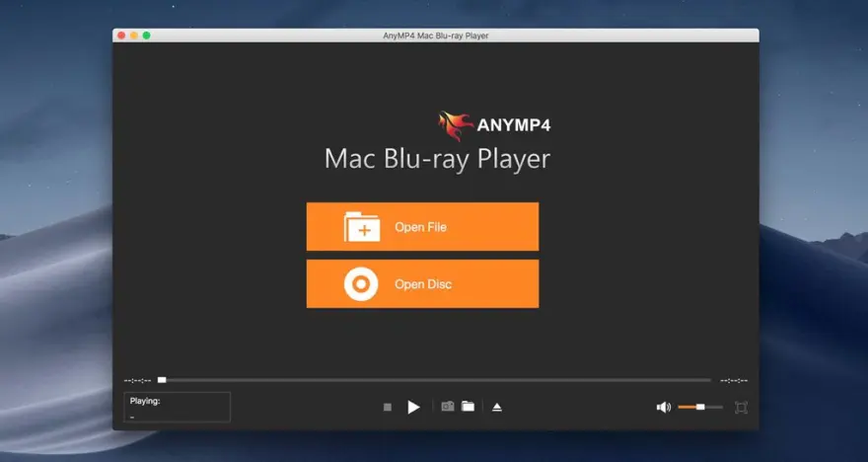Viewport: 868px width, 462px height.
Task: Click the playback seek track
Action: (x=435, y=380)
